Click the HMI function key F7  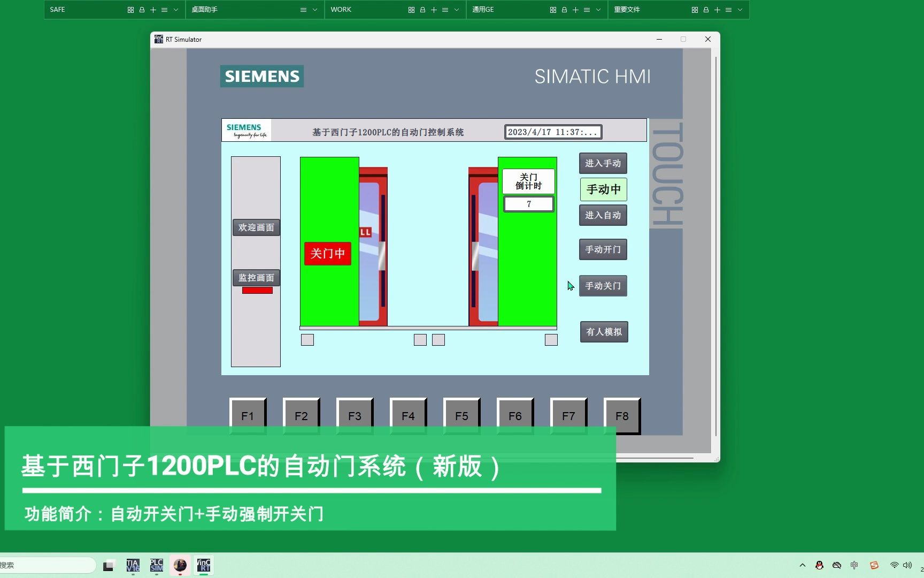pos(568,416)
